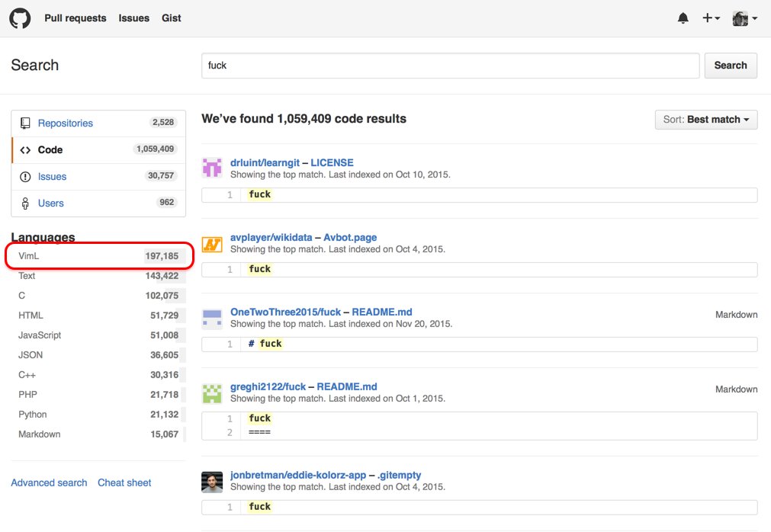Switch to Users results tab

coord(98,203)
